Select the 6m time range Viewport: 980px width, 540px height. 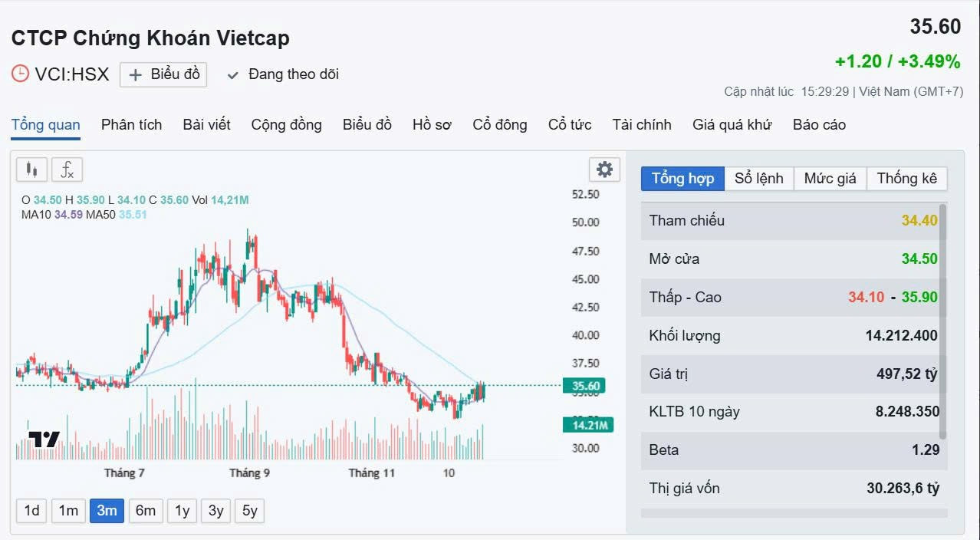coord(146,511)
